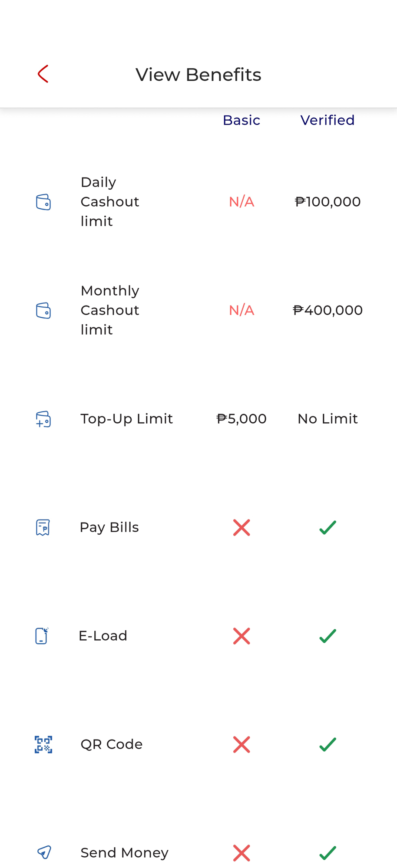Select the Verified column header
The height and width of the screenshot is (868, 397).
pyautogui.click(x=328, y=120)
